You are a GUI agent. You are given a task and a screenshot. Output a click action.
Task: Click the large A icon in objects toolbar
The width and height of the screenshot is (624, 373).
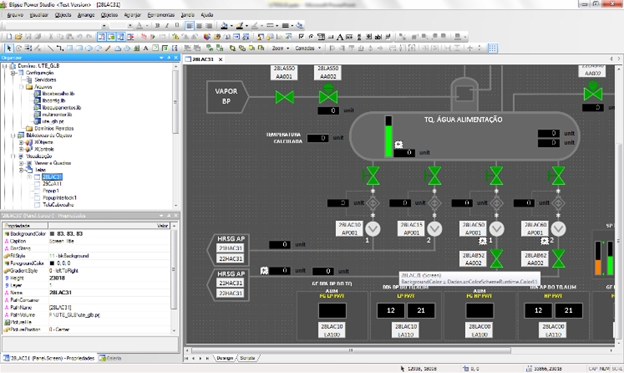pyautogui.click(x=340, y=37)
